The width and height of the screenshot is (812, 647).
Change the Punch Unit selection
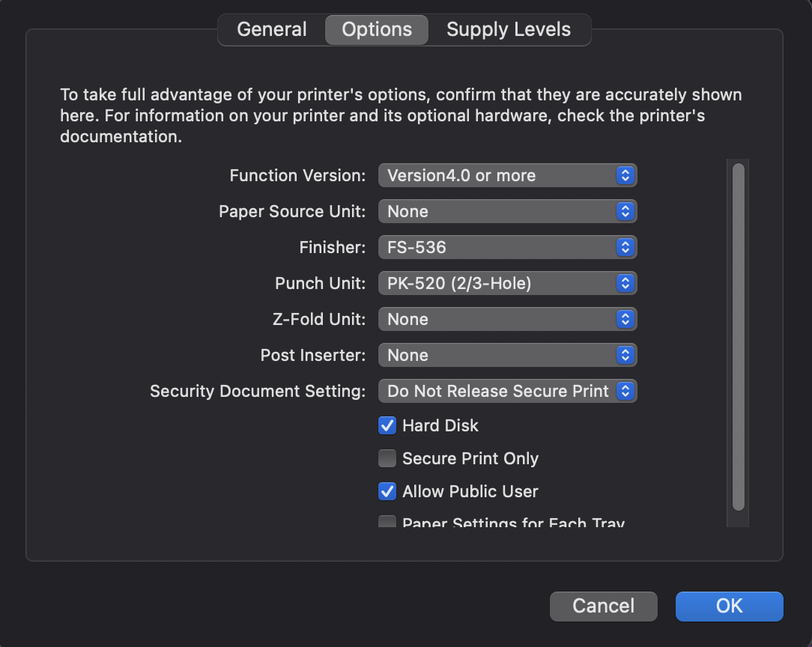(x=506, y=284)
